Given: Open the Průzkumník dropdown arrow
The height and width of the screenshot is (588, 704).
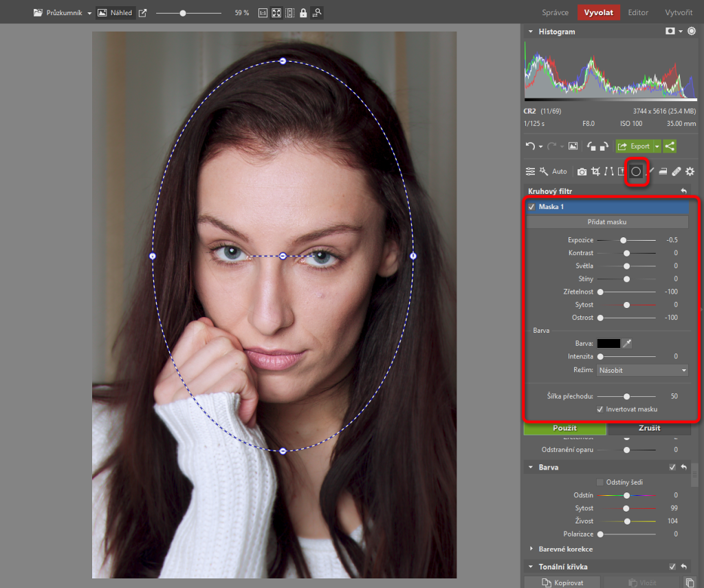Looking at the screenshot, I should click(x=89, y=13).
